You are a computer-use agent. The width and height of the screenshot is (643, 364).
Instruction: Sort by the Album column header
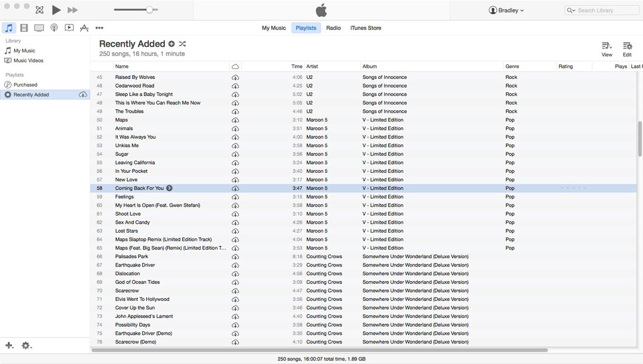431,67
